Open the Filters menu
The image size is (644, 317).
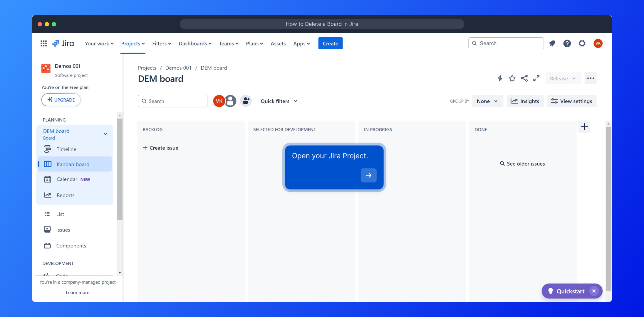coord(162,43)
